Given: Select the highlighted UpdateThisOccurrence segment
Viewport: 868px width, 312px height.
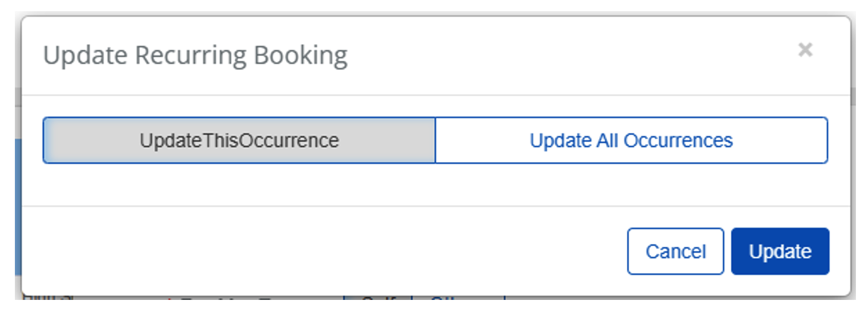Looking at the screenshot, I should pos(238,140).
